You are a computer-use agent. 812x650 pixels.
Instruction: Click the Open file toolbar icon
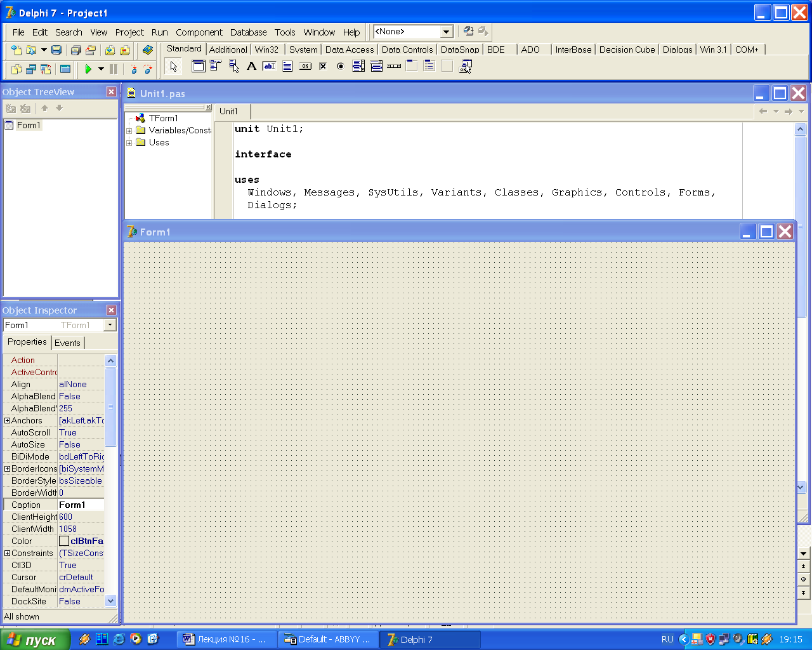tap(30, 50)
